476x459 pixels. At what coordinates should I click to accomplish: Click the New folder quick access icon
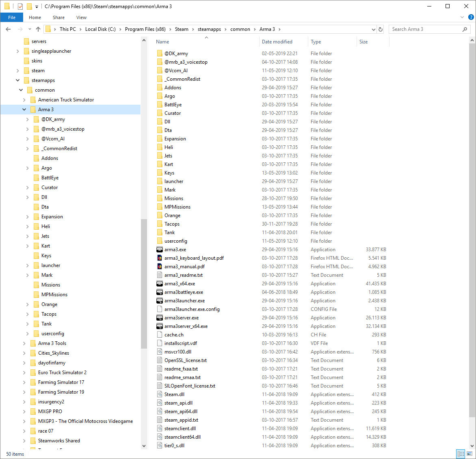click(x=29, y=6)
